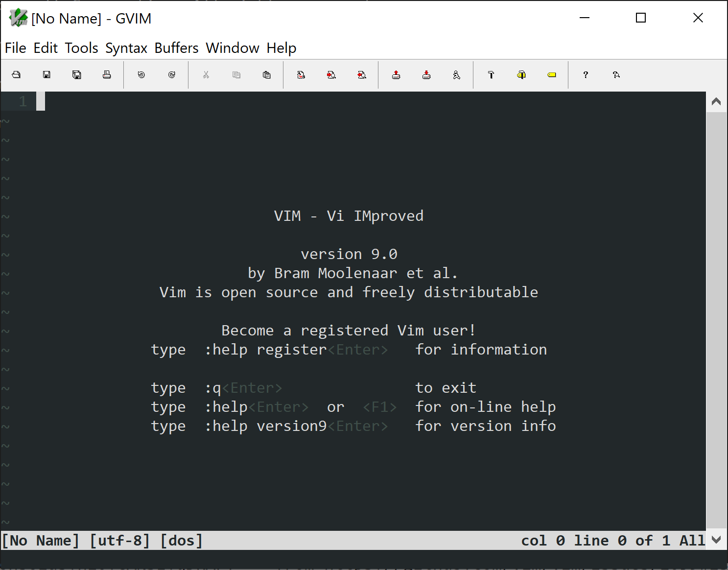Click the 'VIM - Vi IMproved' heading text
The image size is (728, 570).
[349, 216]
